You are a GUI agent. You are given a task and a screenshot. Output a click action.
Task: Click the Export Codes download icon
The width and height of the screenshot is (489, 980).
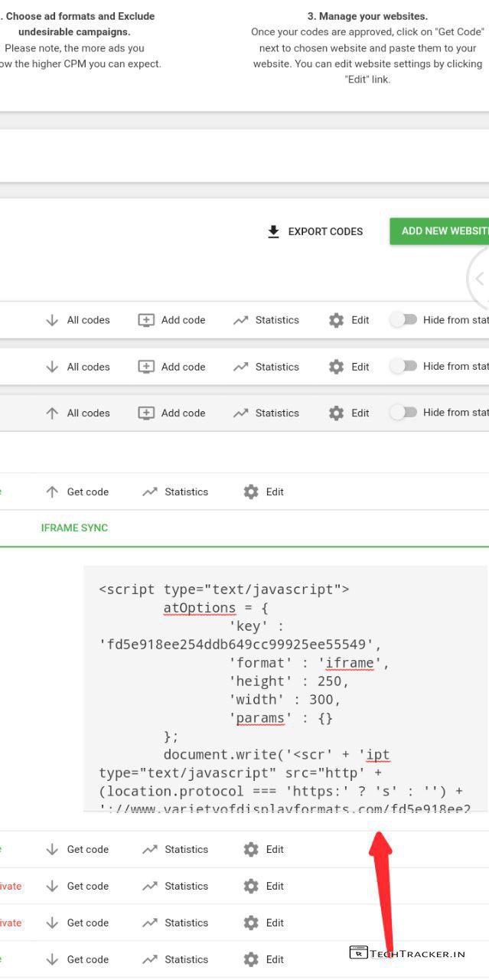[x=273, y=231]
